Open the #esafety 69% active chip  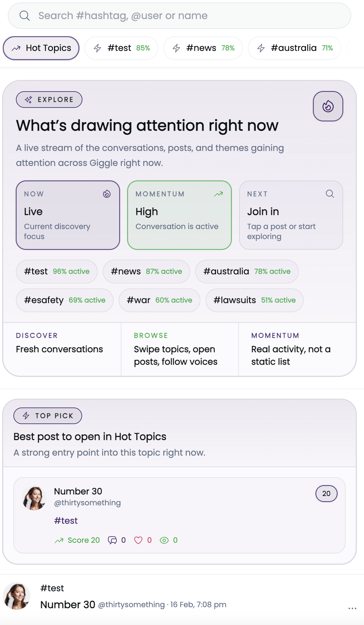click(x=64, y=300)
